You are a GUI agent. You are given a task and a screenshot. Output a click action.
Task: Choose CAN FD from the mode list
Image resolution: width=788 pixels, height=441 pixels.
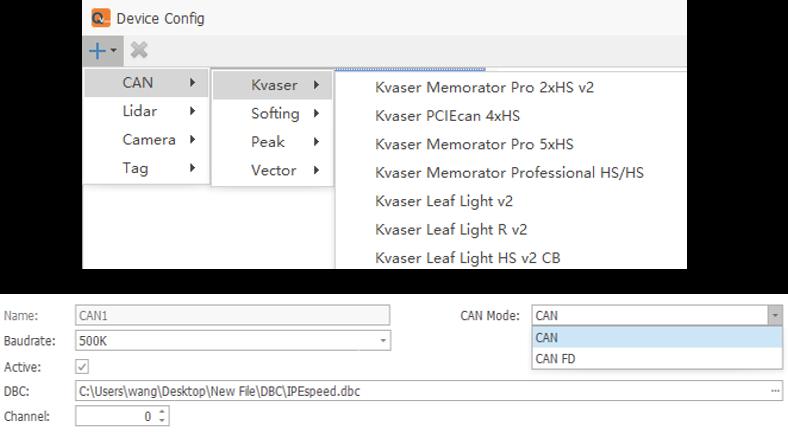tap(556, 359)
